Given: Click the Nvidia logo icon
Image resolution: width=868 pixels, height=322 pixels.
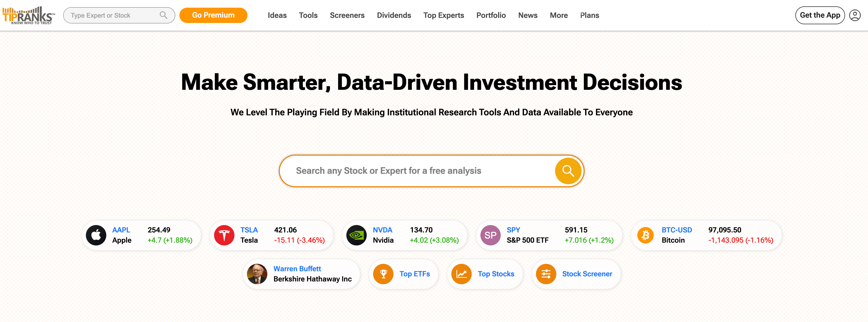Looking at the screenshot, I should pyautogui.click(x=357, y=235).
